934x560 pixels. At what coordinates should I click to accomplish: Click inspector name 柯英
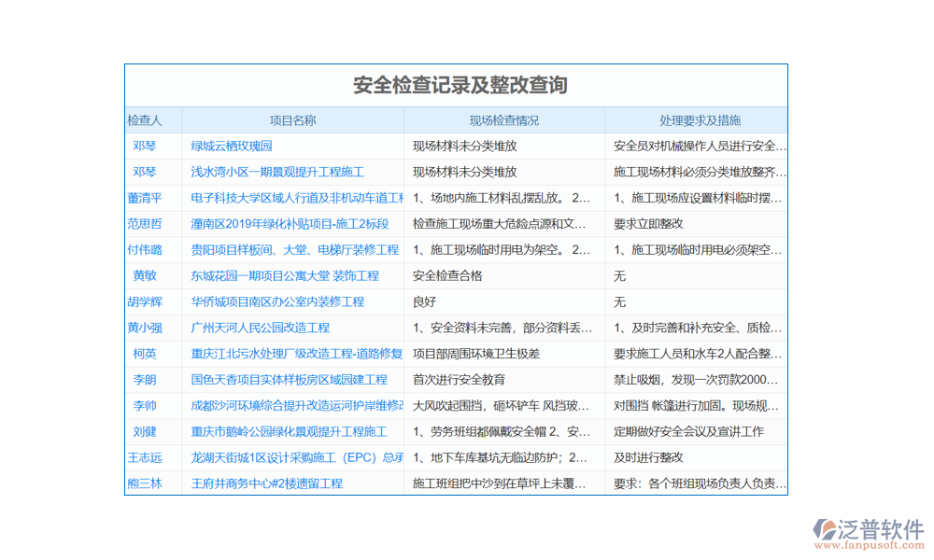point(144,355)
